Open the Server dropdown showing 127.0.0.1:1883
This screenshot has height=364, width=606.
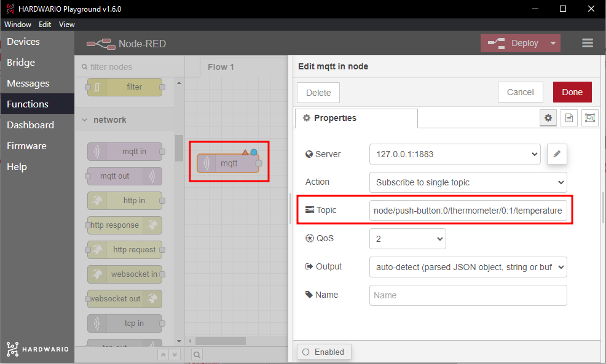pyautogui.click(x=455, y=154)
